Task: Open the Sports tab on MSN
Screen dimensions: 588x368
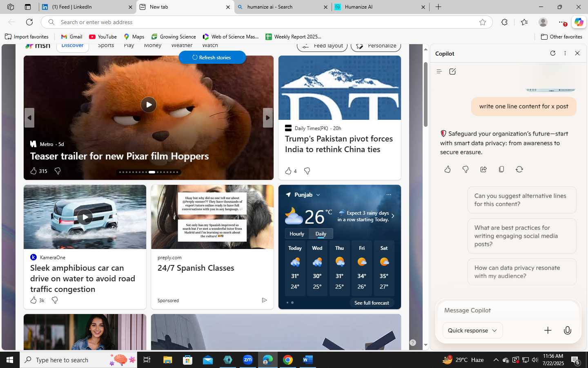Action: pos(106,46)
